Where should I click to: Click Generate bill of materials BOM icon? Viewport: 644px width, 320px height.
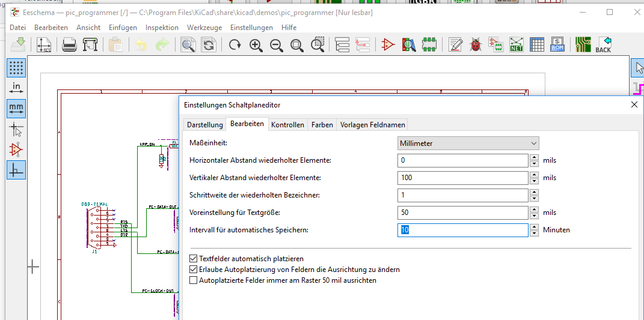[x=557, y=44]
